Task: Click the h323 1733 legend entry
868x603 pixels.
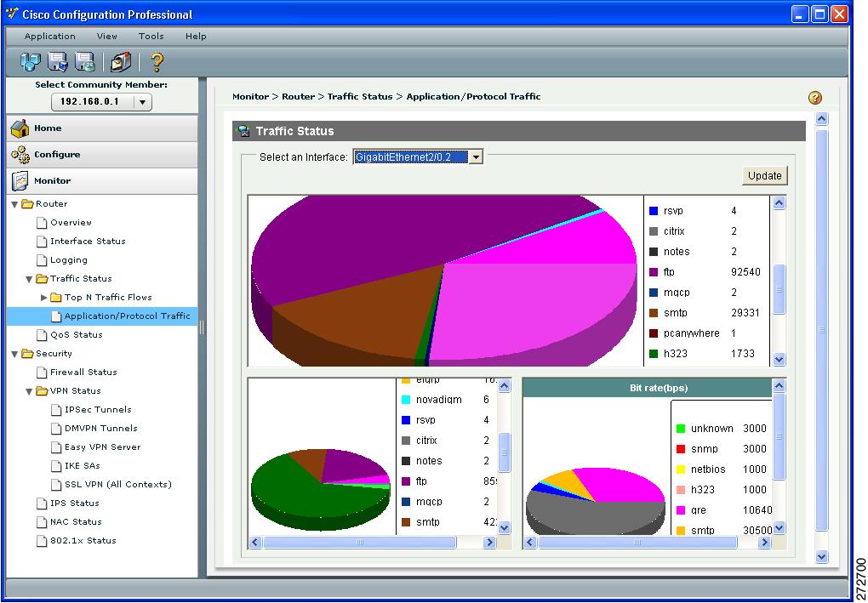Action: (701, 354)
